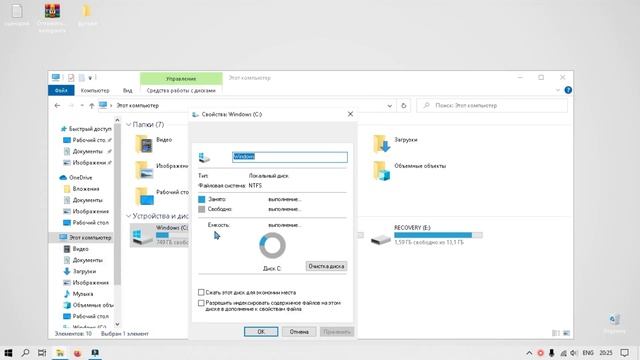
Task: Open quick access toolbar customize dropdown
Action: pyautogui.click(x=91, y=78)
